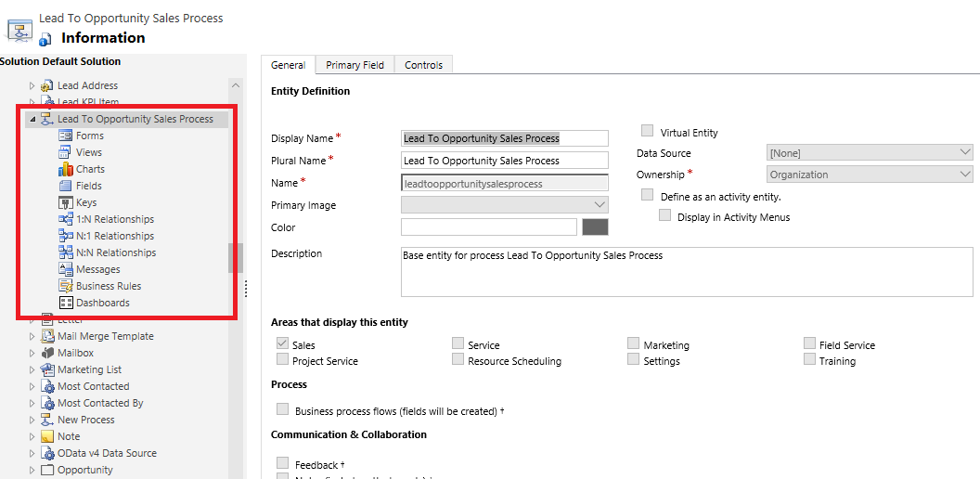Click the Business Rules icon

(x=66, y=286)
